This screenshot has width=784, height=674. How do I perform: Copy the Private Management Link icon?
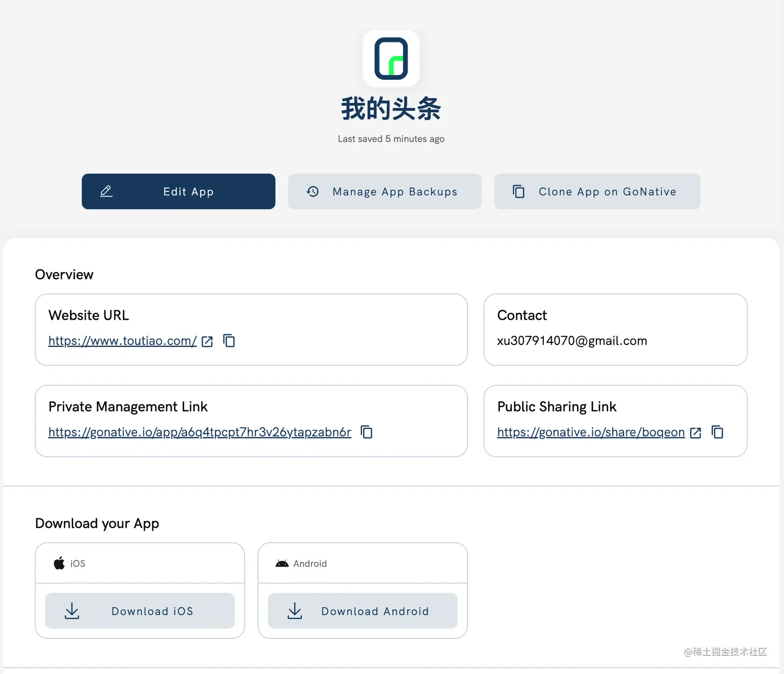367,432
